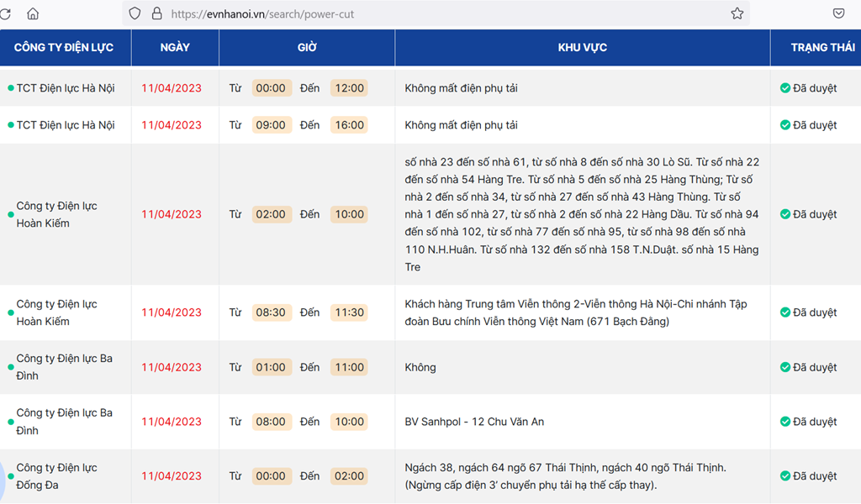861x504 pixels.
Task: Click Công ty Điện lực Đống Đa company name
Action: click(x=56, y=476)
